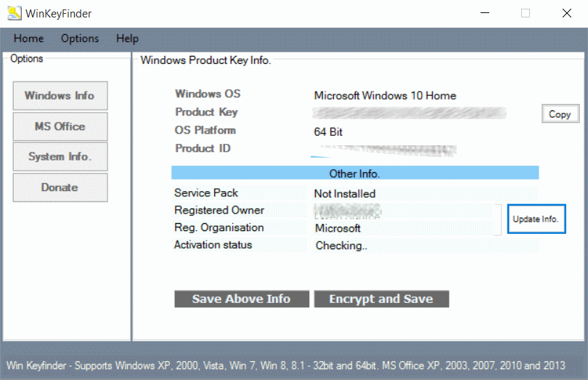
Task: Click the OS Platform label
Action: coord(205,130)
